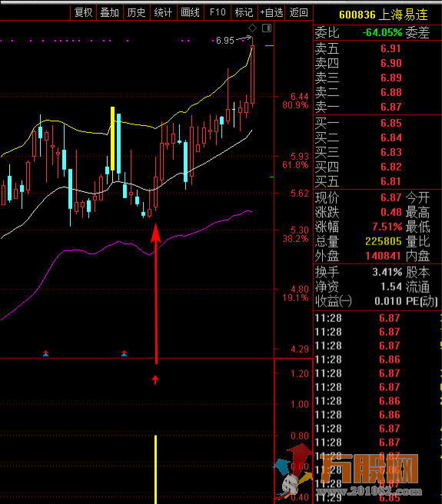Select the 卖一 ask price 6.87

[390, 107]
